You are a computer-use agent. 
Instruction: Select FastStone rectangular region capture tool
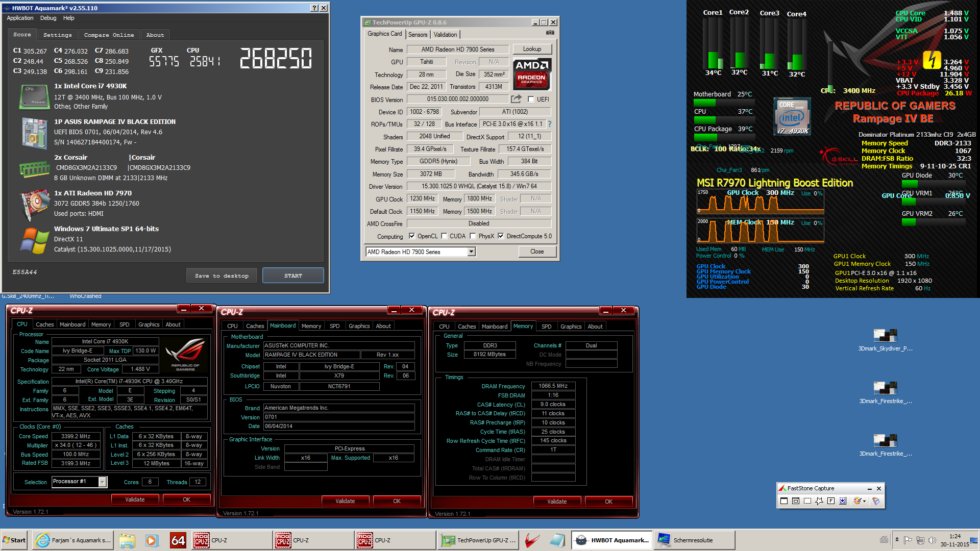(x=807, y=501)
